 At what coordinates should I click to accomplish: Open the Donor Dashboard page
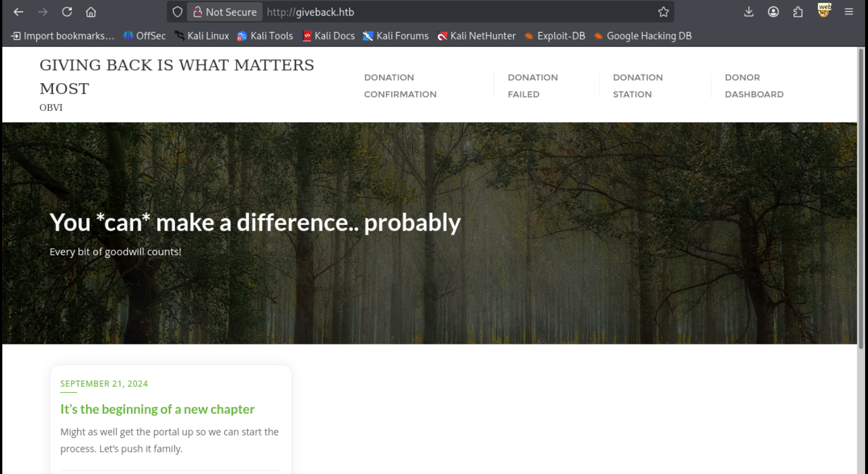754,85
